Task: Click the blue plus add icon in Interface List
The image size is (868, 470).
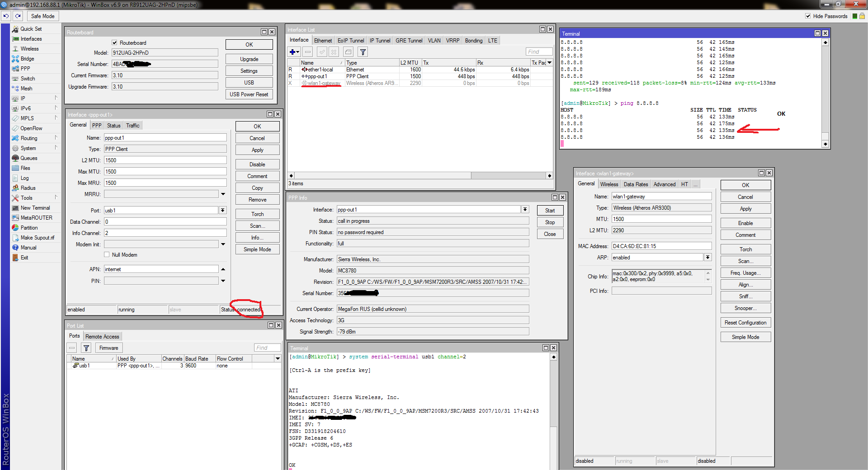Action: (294, 52)
